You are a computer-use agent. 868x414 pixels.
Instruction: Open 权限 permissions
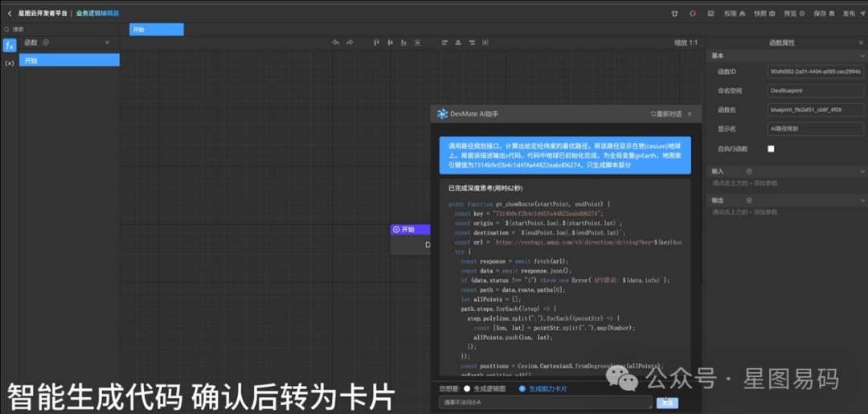(735, 14)
